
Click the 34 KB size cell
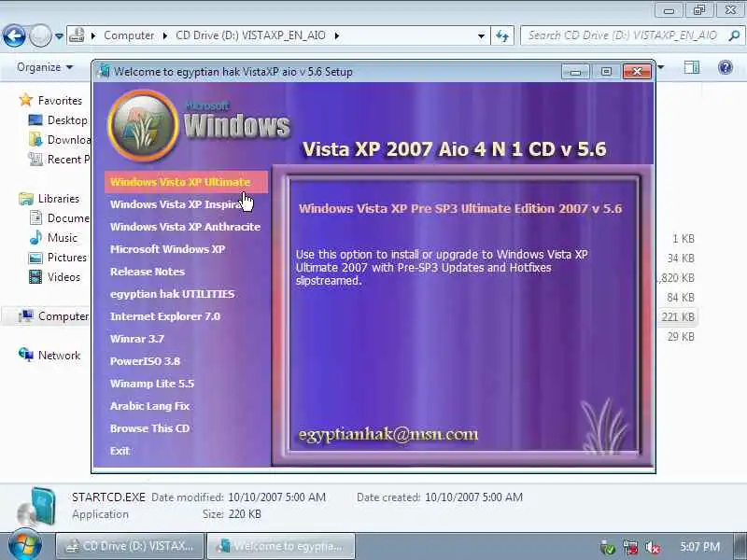click(x=681, y=259)
